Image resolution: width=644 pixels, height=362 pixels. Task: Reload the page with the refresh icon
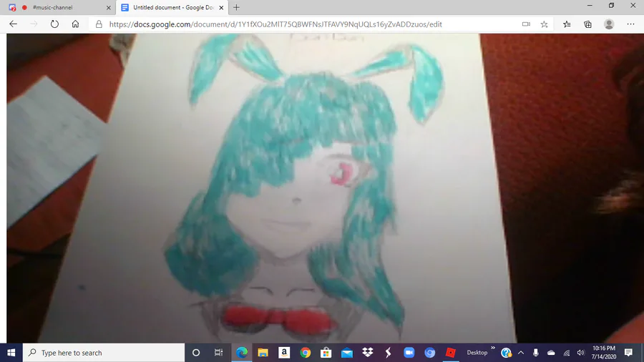[x=54, y=24]
